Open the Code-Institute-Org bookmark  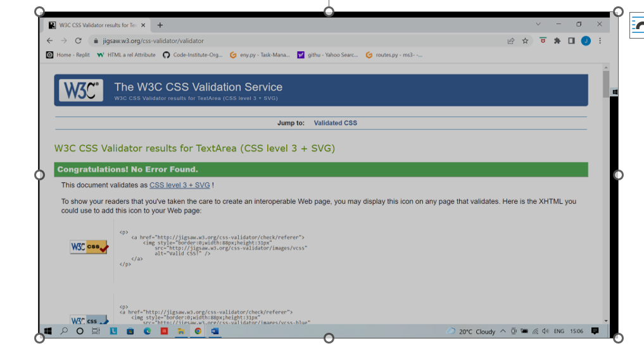tap(193, 54)
